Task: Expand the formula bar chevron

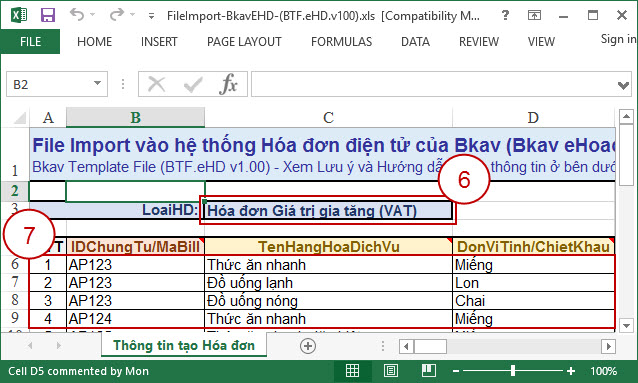Action: point(623,85)
